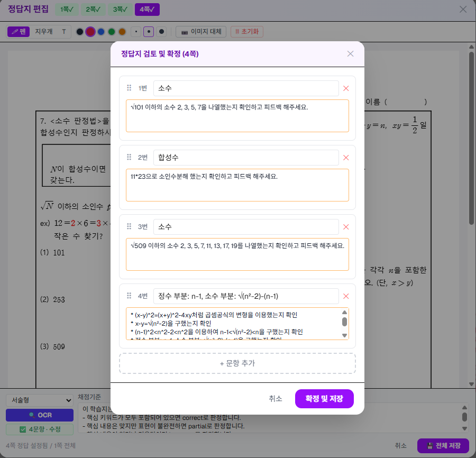Click the main page vertical scrollbar thumb

coord(471,138)
